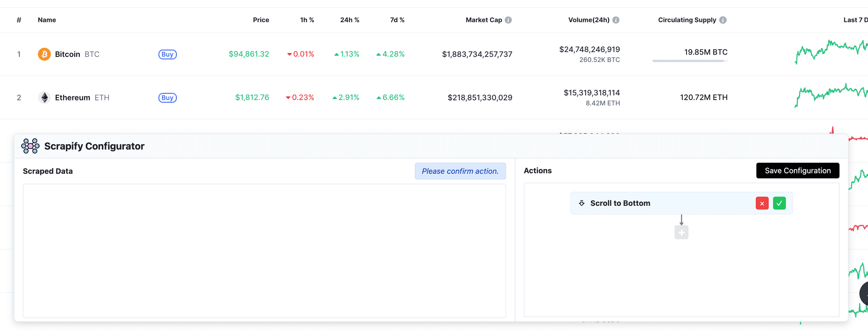Viewport: 868px width, 333px height.
Task: Click Bitcoin volume $24,748,246,919
Action: point(590,50)
